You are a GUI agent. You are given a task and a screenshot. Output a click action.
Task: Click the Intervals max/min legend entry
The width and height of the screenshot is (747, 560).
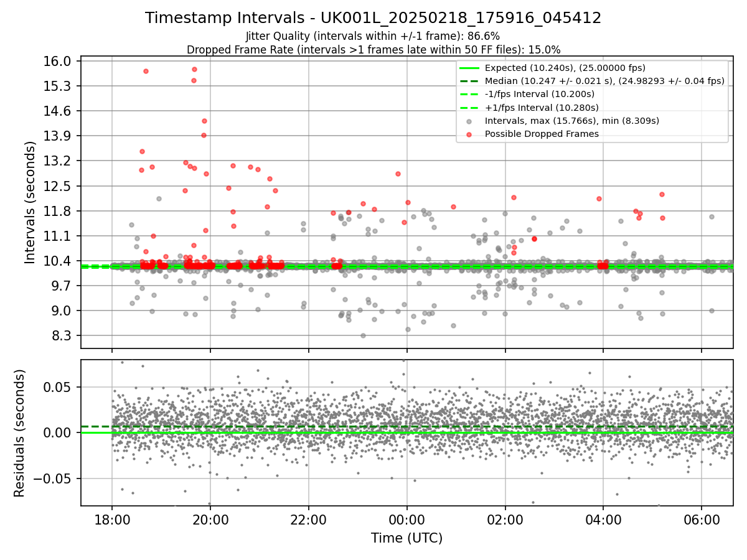pos(571,121)
